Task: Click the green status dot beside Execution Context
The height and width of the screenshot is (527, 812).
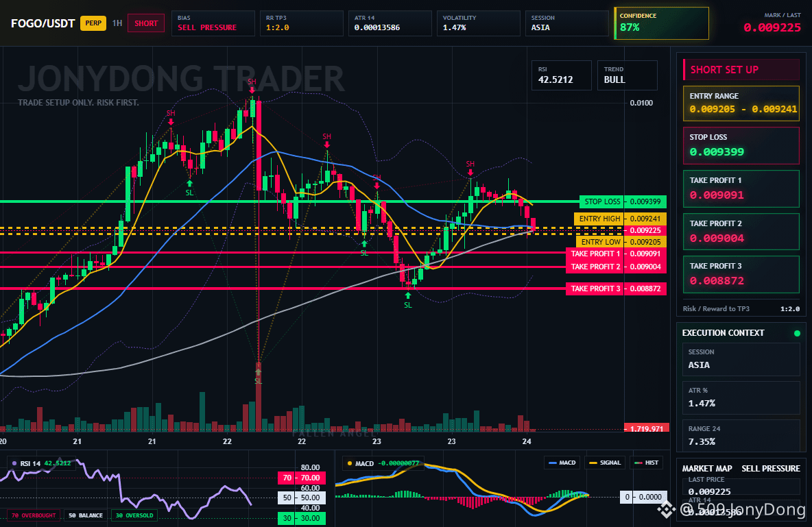Action: click(797, 333)
